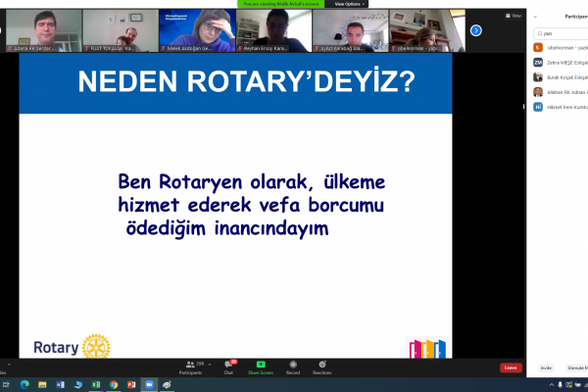Switch to Zoom app in taskbar
Image resolution: width=588 pixels, height=392 pixels.
click(149, 384)
